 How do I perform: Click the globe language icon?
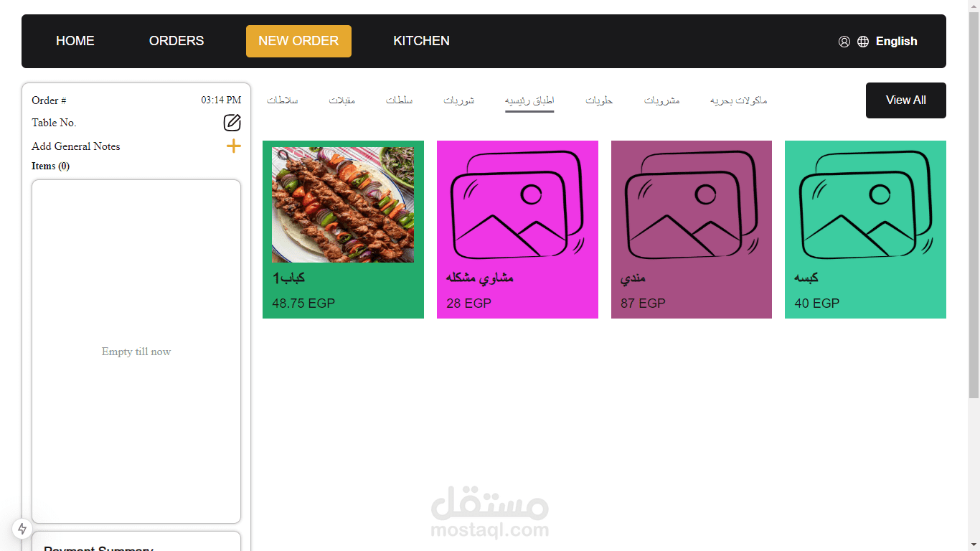(863, 42)
